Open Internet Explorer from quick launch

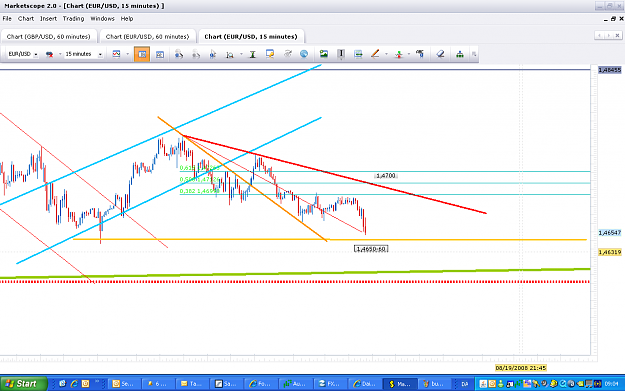74,384
